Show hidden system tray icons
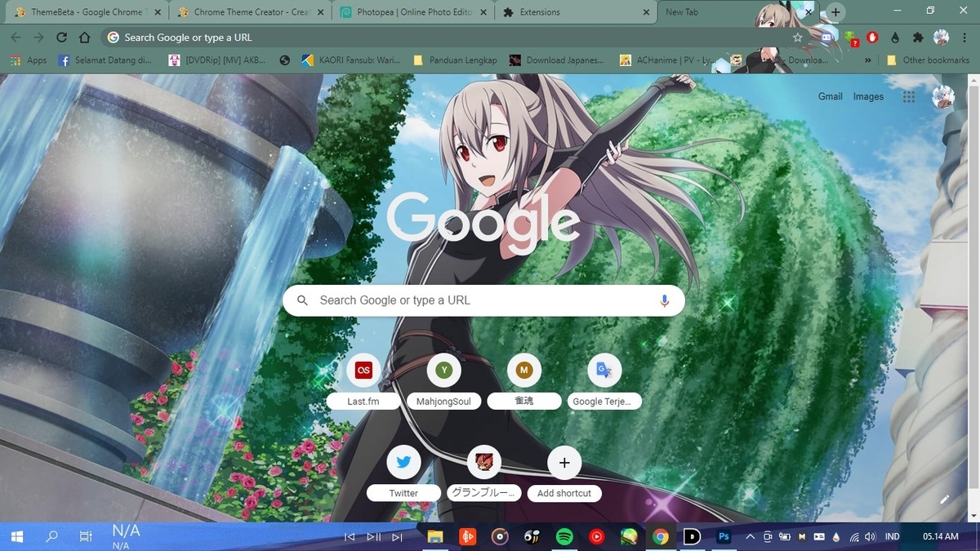Image resolution: width=980 pixels, height=551 pixels. [750, 537]
